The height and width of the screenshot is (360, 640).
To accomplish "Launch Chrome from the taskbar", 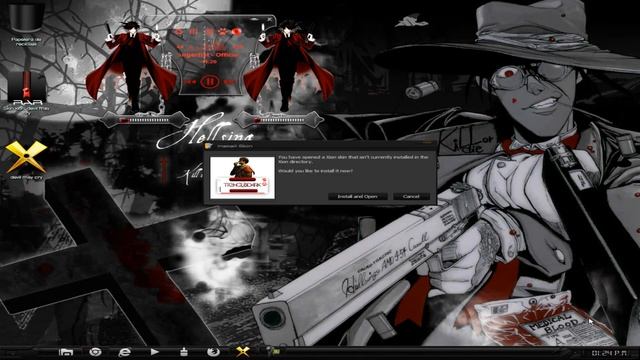I will click(95, 352).
